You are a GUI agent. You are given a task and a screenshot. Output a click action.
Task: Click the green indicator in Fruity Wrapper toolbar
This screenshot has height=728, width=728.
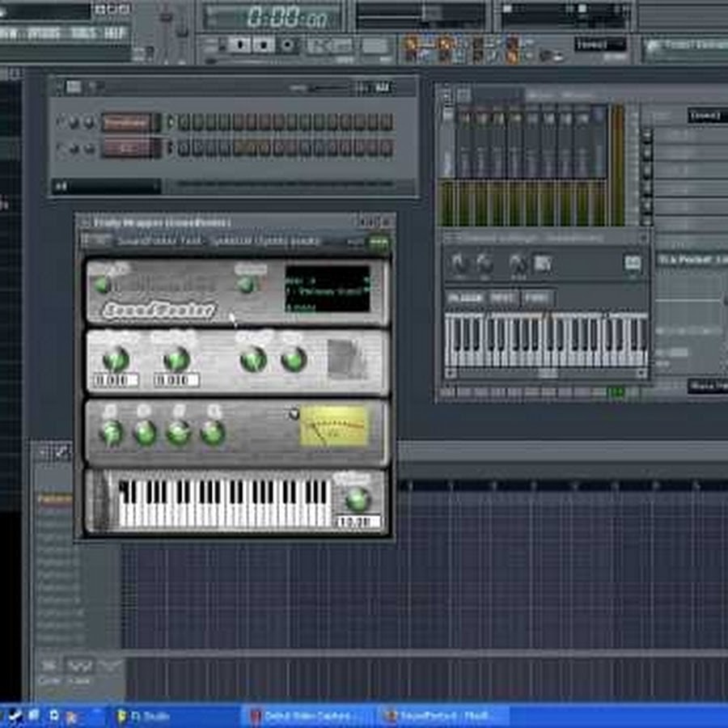(378, 243)
